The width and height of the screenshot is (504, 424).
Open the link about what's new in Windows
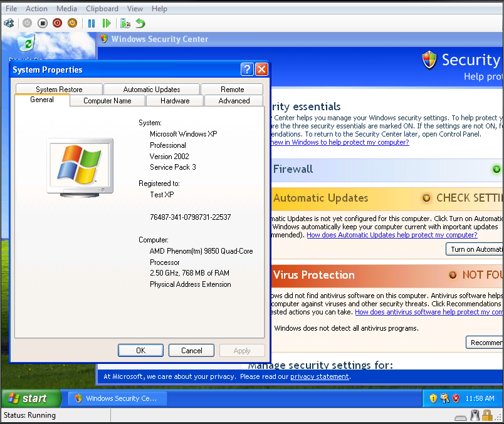(x=340, y=142)
